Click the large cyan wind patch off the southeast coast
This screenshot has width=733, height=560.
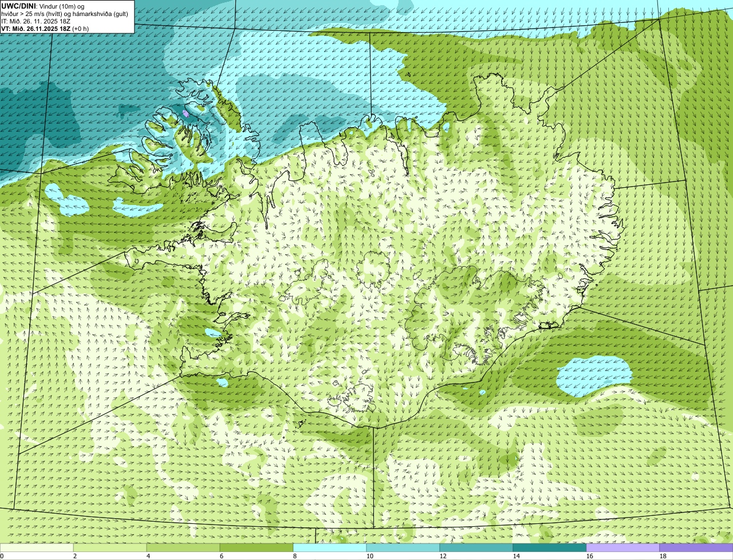tap(594, 376)
